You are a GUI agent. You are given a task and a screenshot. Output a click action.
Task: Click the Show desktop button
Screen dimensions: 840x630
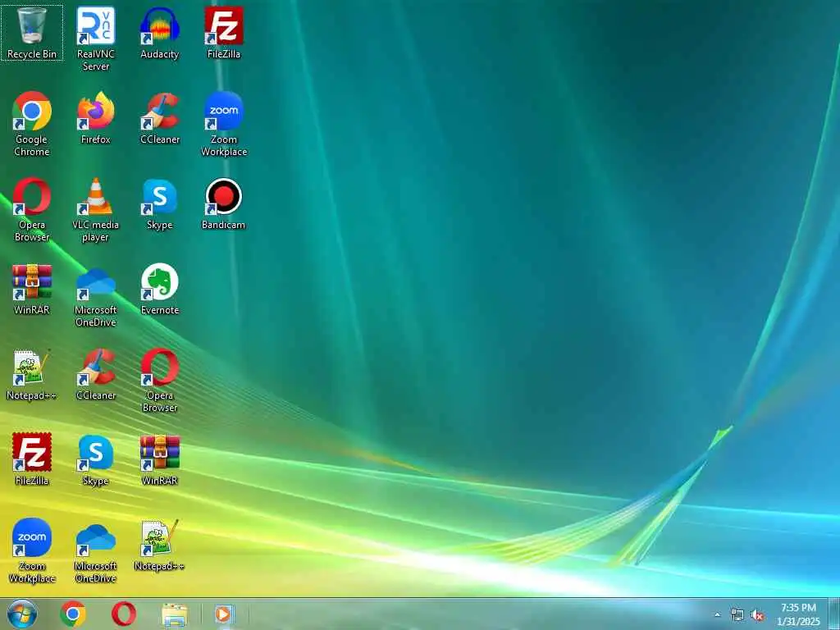click(x=834, y=614)
